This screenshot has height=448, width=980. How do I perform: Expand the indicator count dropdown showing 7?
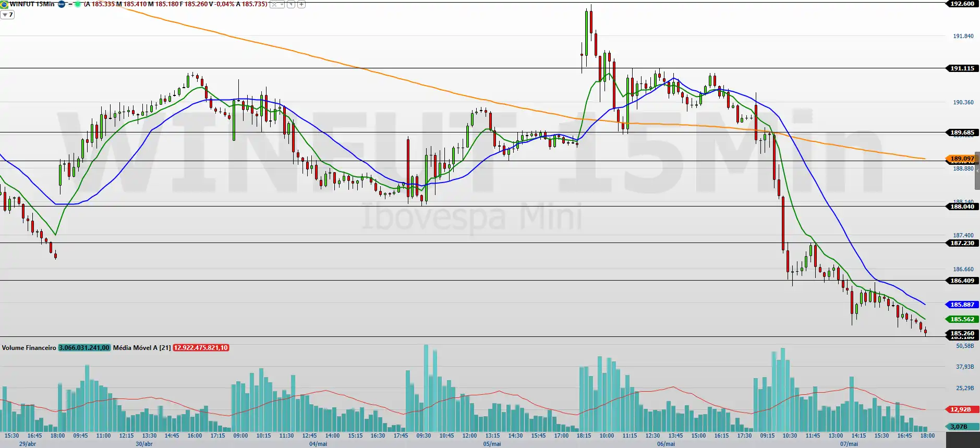[x=7, y=15]
